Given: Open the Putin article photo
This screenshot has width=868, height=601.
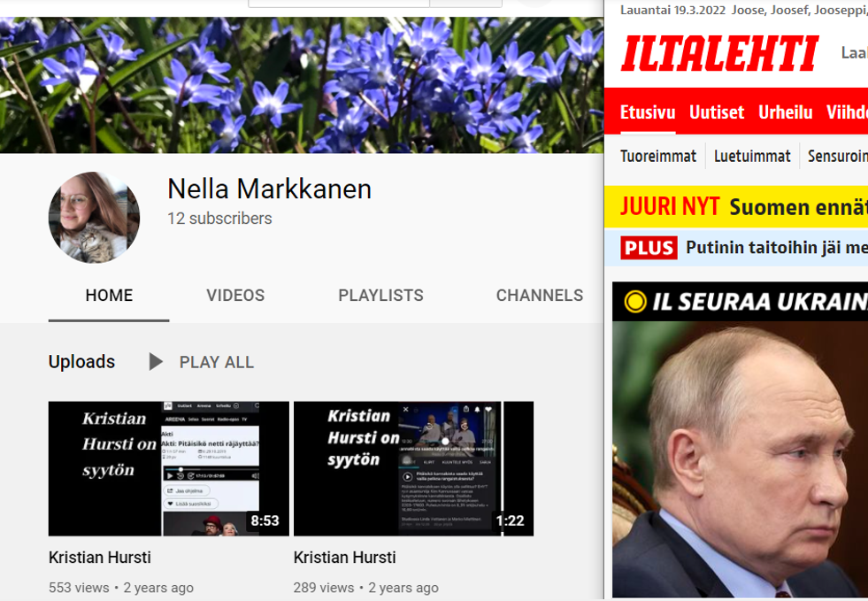Looking at the screenshot, I should coord(740,459).
